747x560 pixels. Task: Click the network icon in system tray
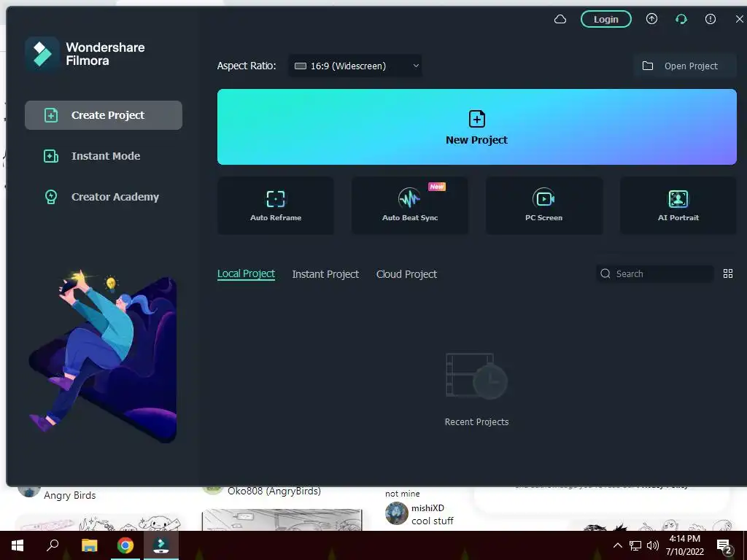(x=635, y=545)
